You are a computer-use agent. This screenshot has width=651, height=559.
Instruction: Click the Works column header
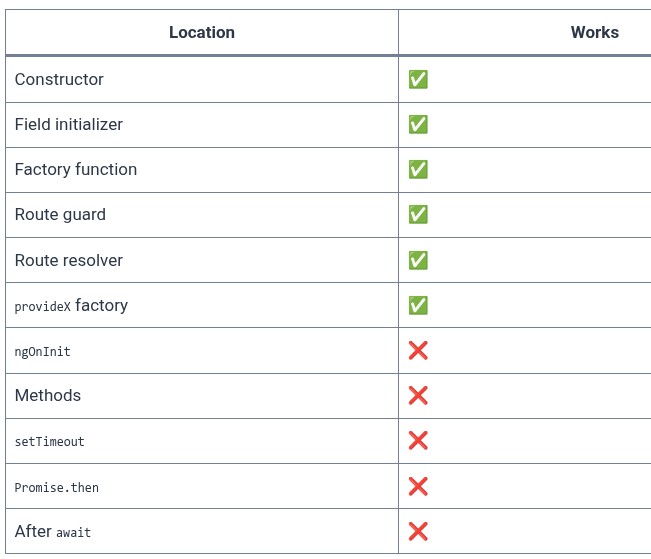click(x=595, y=32)
